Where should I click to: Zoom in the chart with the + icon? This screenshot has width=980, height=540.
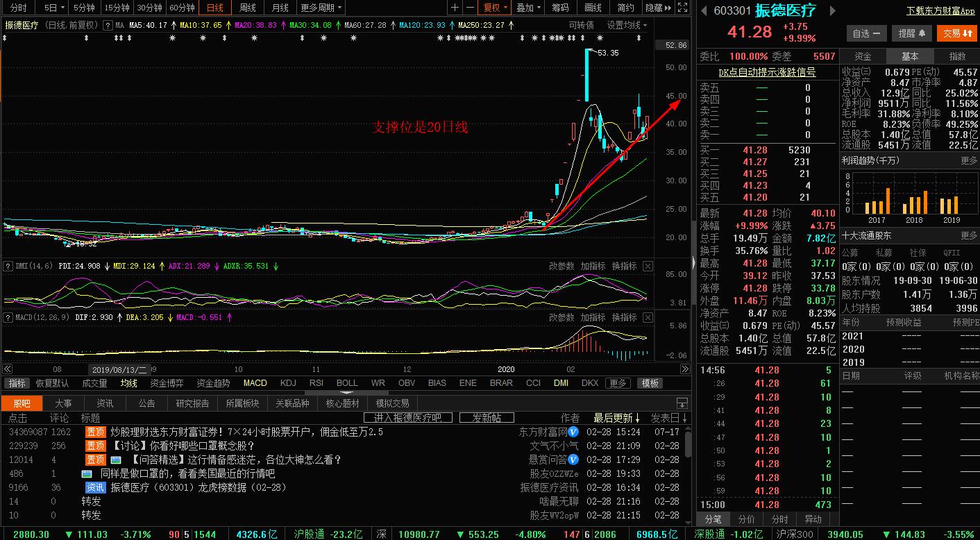pyautogui.click(x=454, y=8)
